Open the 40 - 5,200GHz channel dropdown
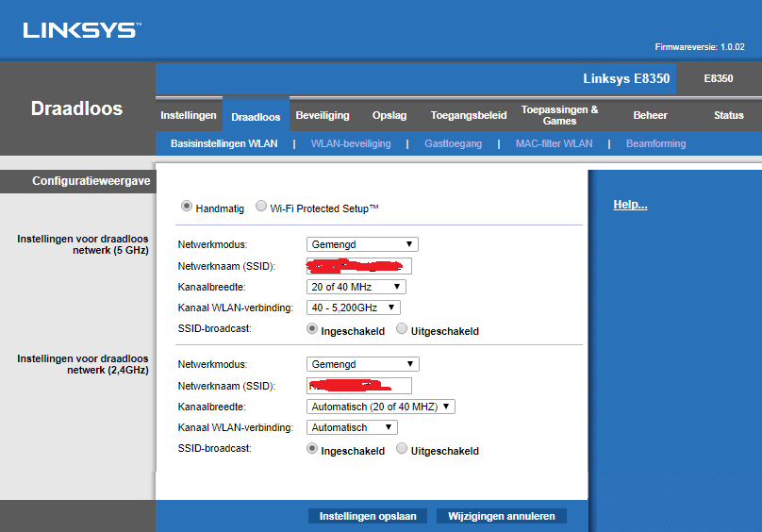Viewport: 762px width, 532px height. click(x=354, y=308)
